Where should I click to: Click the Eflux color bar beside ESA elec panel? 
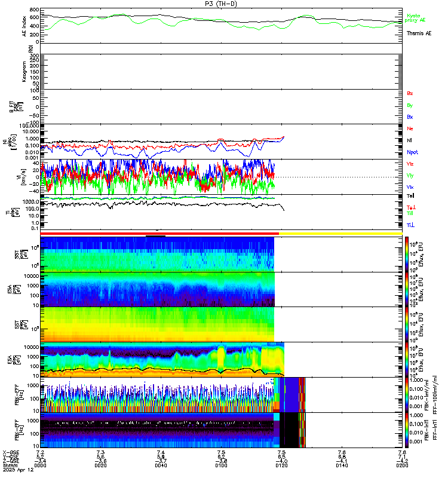click(x=407, y=360)
